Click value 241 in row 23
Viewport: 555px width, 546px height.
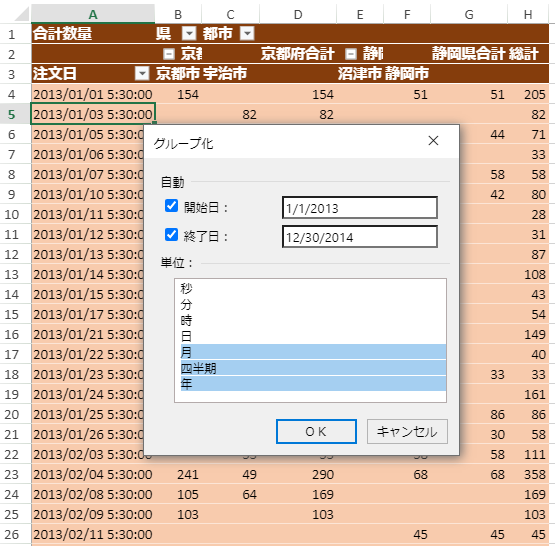[x=178, y=474]
